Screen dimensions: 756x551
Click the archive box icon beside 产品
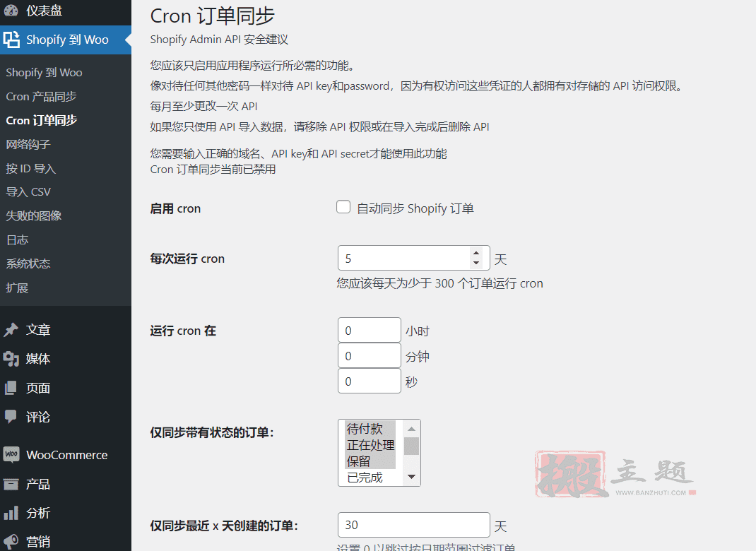(x=11, y=484)
